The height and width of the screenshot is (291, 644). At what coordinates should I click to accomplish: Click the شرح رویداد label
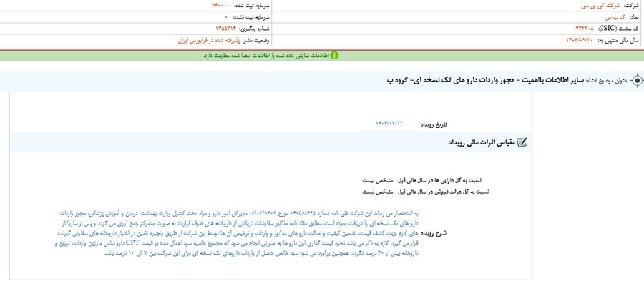click(x=434, y=233)
